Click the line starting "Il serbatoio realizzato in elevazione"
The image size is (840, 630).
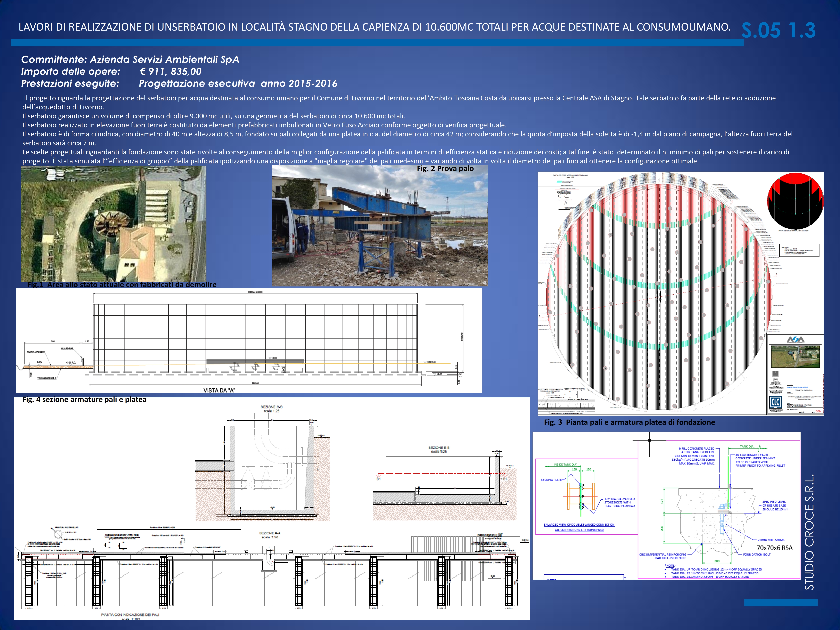click(x=264, y=125)
